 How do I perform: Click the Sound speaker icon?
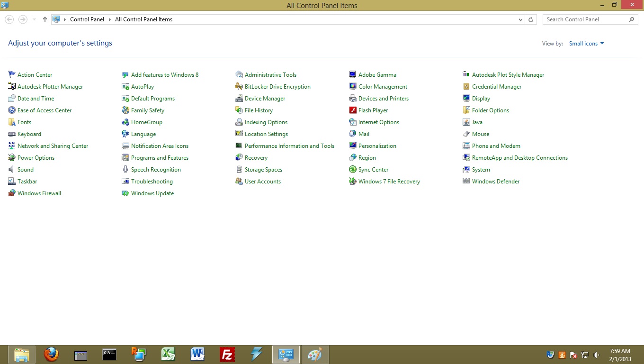(12, 170)
